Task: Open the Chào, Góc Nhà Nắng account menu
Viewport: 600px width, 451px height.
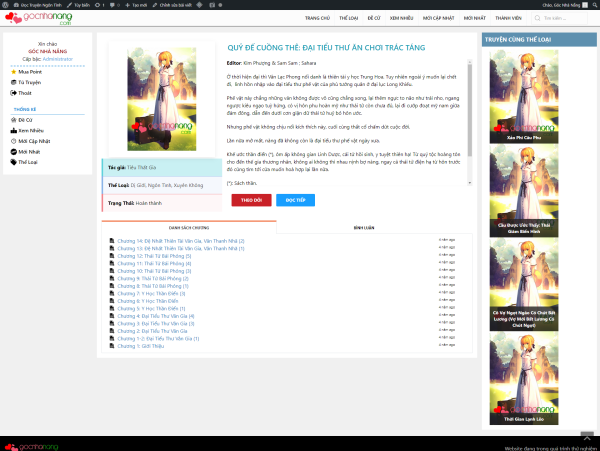Action: 563,4
